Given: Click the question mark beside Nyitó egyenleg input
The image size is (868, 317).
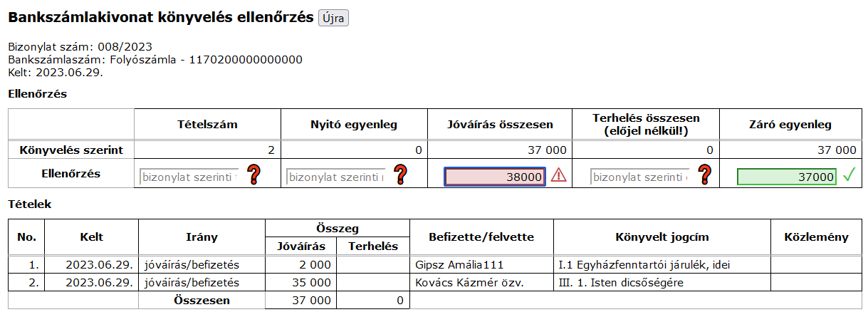Looking at the screenshot, I should coord(401,175).
